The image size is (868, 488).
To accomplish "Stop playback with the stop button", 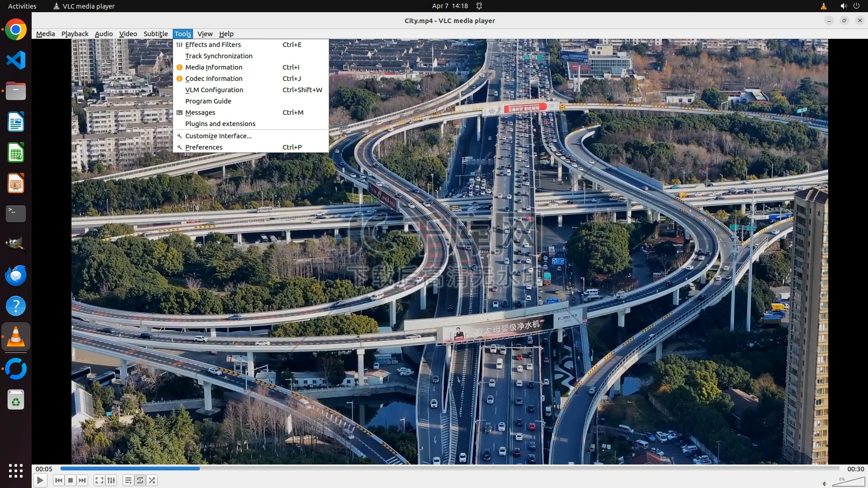I will point(71,480).
